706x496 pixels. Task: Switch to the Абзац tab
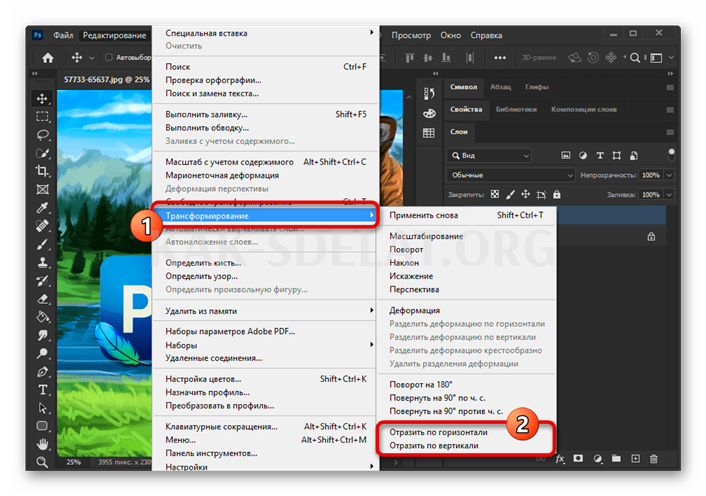tap(500, 87)
